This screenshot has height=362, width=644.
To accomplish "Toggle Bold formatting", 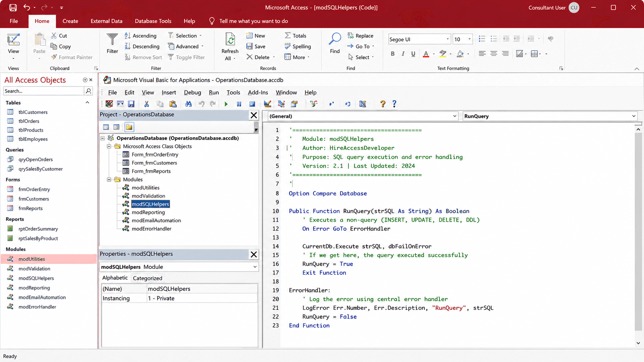I will tap(392, 54).
